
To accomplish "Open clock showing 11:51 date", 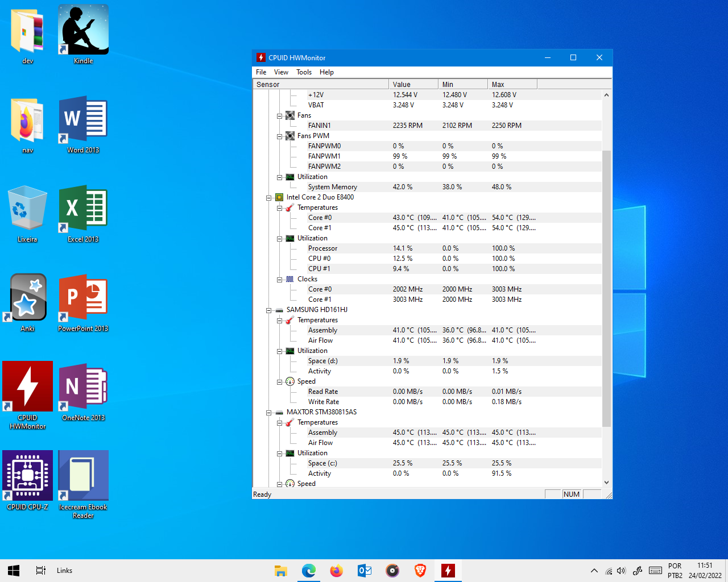I will [705, 571].
